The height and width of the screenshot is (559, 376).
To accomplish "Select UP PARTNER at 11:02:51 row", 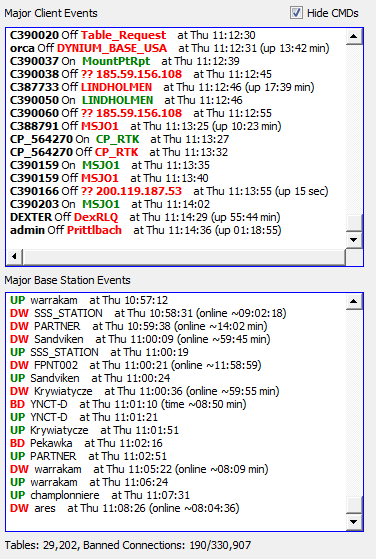I will 88,456.
